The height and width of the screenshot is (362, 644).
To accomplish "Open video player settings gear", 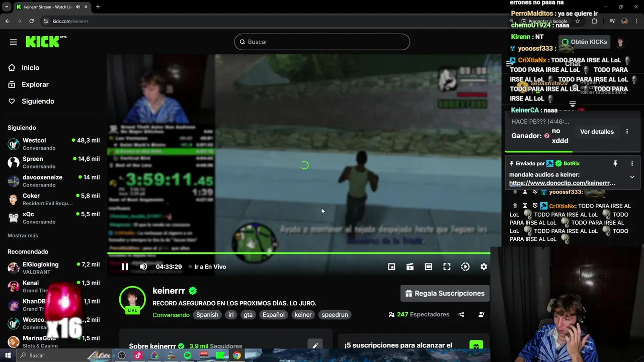I will coord(484,267).
